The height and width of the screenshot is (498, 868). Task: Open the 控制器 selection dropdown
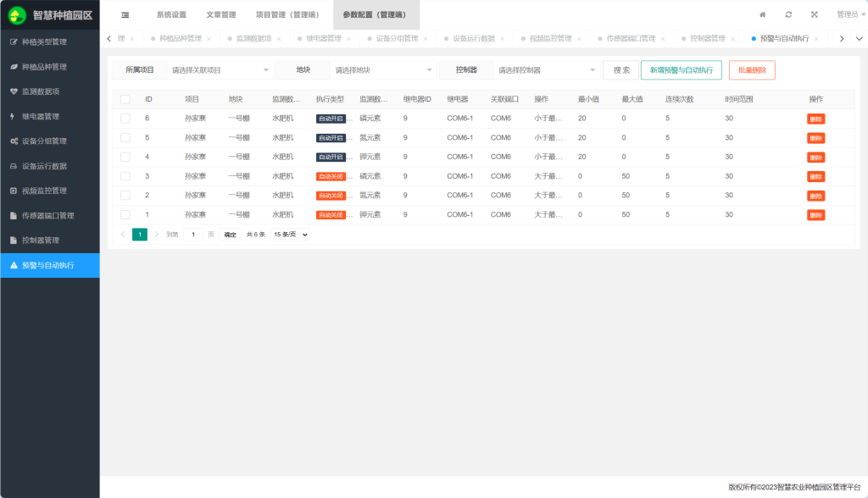click(x=546, y=70)
